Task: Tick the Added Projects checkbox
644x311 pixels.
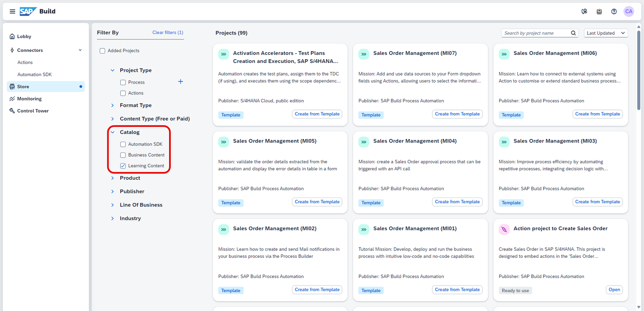Action: pyautogui.click(x=102, y=51)
